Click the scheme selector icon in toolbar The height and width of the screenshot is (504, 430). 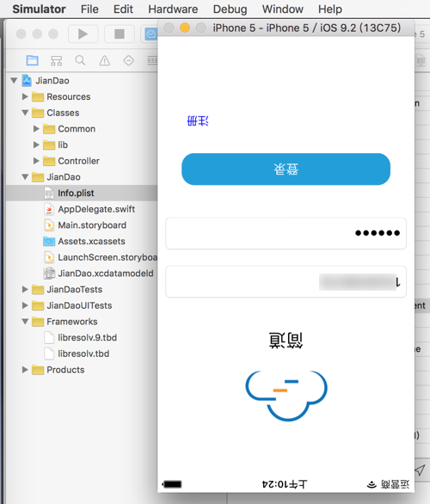point(150,34)
